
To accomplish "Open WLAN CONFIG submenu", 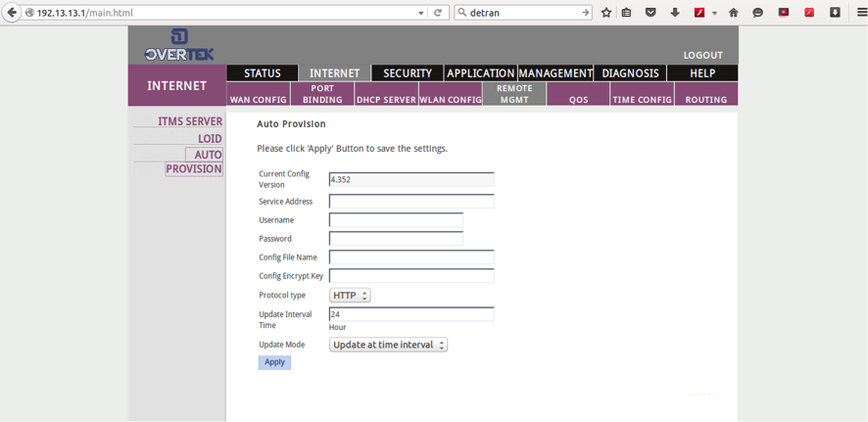I will 451,94.
